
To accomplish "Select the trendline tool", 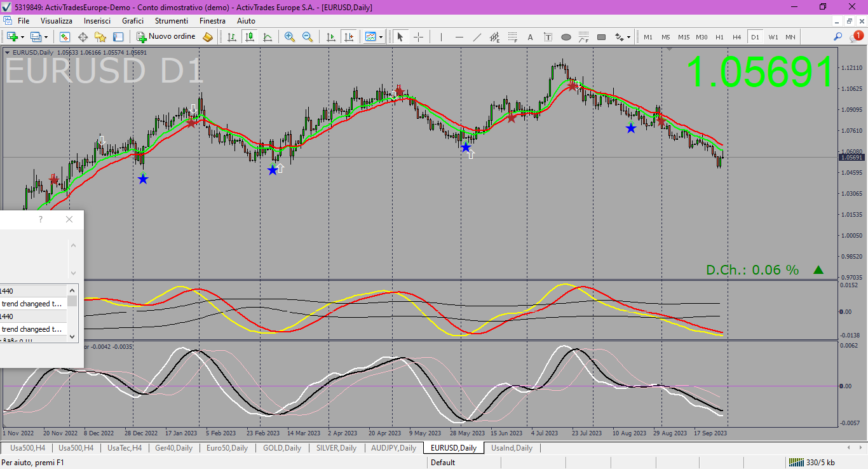I will click(x=477, y=37).
